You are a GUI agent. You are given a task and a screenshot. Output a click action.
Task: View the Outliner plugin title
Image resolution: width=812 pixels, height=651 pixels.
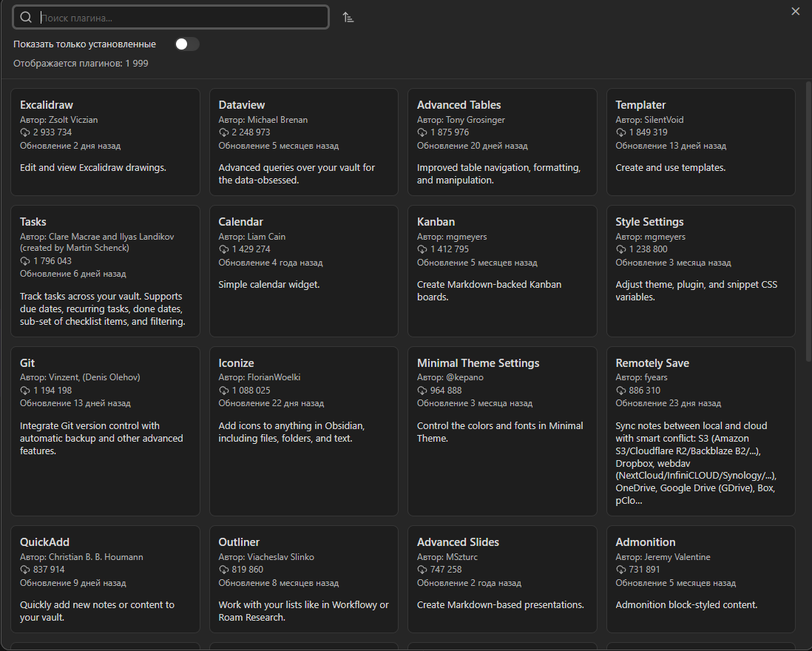tap(239, 542)
